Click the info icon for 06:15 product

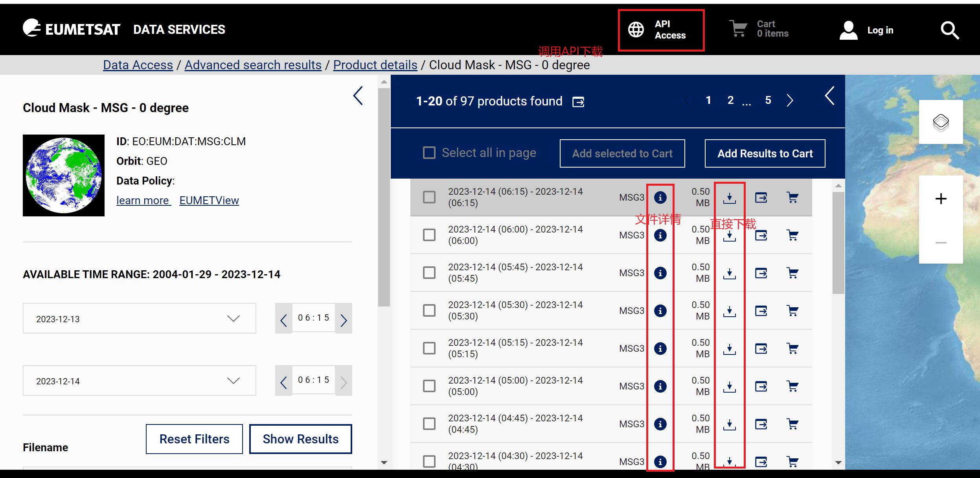pyautogui.click(x=660, y=197)
